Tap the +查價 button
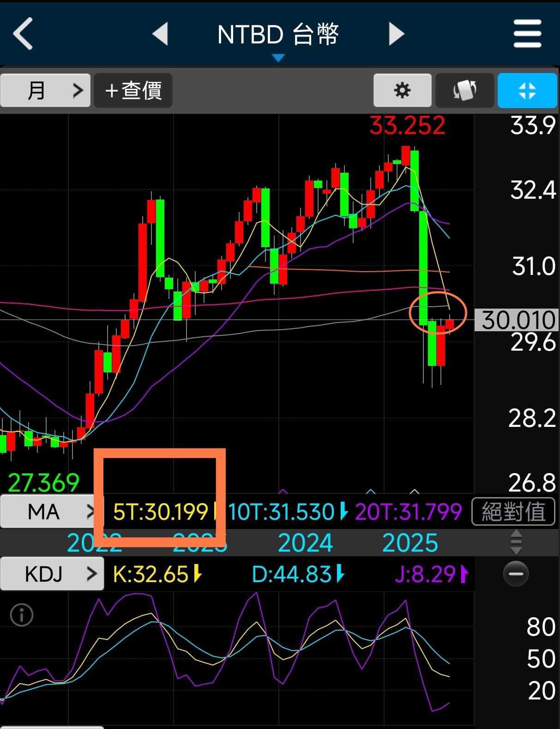The height and width of the screenshot is (729, 560). (133, 90)
